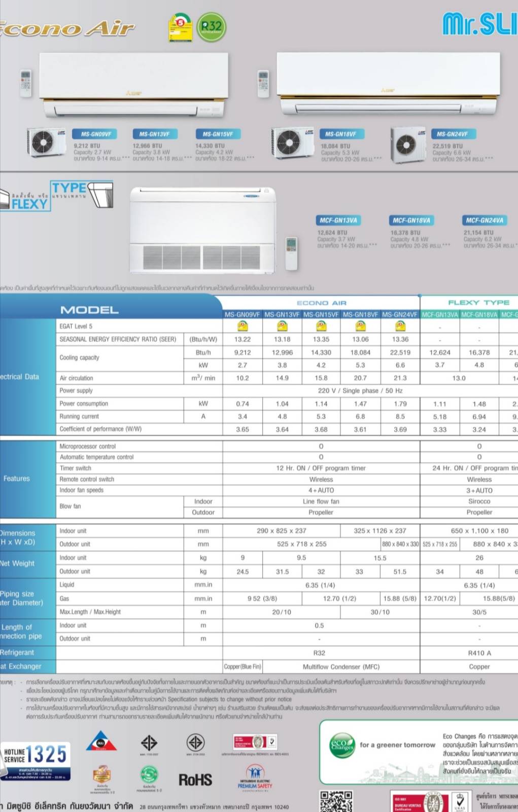Click the green circular seal icon beside RoHS
This screenshot has height=812, width=518.
[149, 774]
